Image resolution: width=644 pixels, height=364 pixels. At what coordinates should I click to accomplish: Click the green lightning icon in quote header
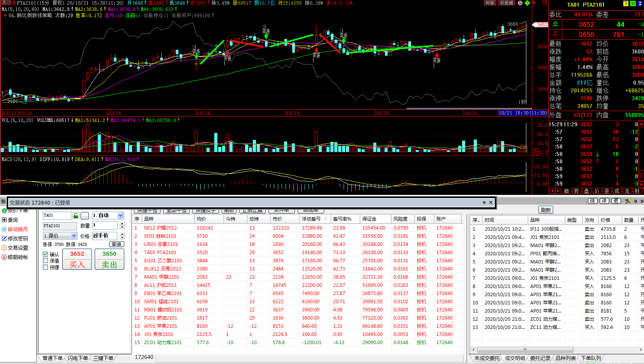pyautogui.click(x=633, y=4)
